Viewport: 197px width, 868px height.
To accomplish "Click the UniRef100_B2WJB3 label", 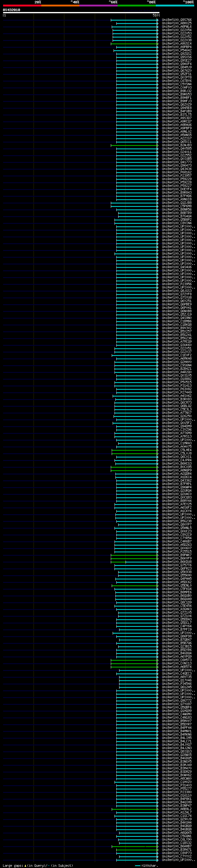I will (x=176, y=145).
